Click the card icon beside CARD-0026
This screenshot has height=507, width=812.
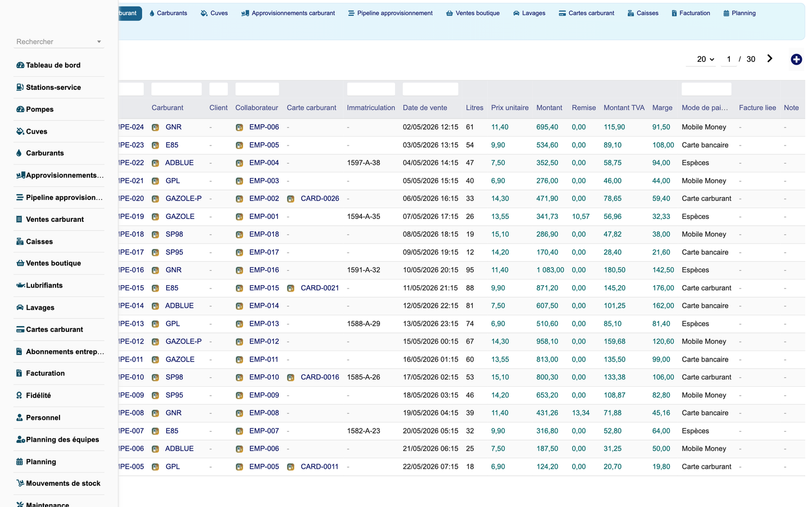tap(291, 199)
